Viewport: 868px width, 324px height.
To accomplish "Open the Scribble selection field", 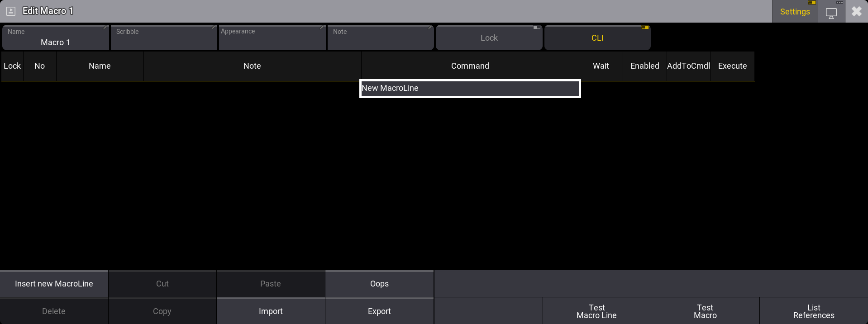I will pyautogui.click(x=164, y=38).
